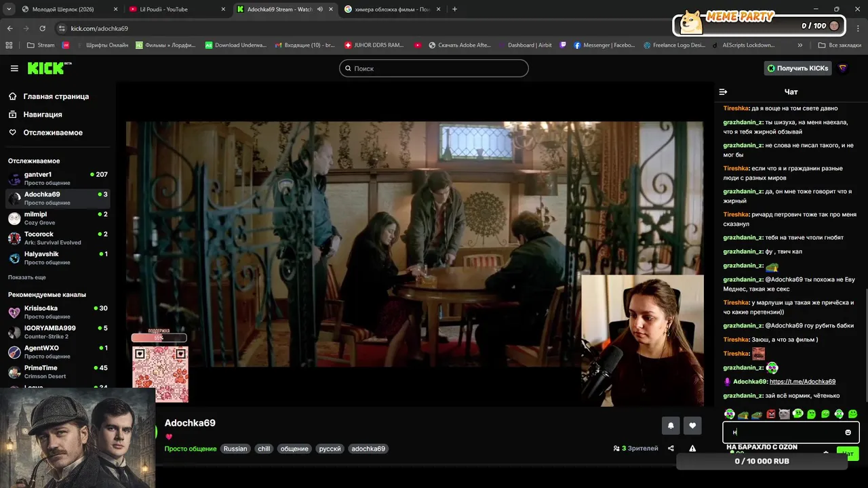
Task: Open Отслеживаемое in sidebar
Action: tap(53, 133)
